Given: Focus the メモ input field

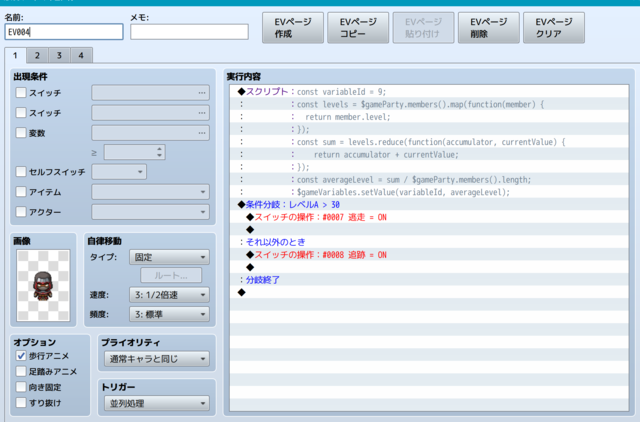Looking at the screenshot, I should pos(189,32).
